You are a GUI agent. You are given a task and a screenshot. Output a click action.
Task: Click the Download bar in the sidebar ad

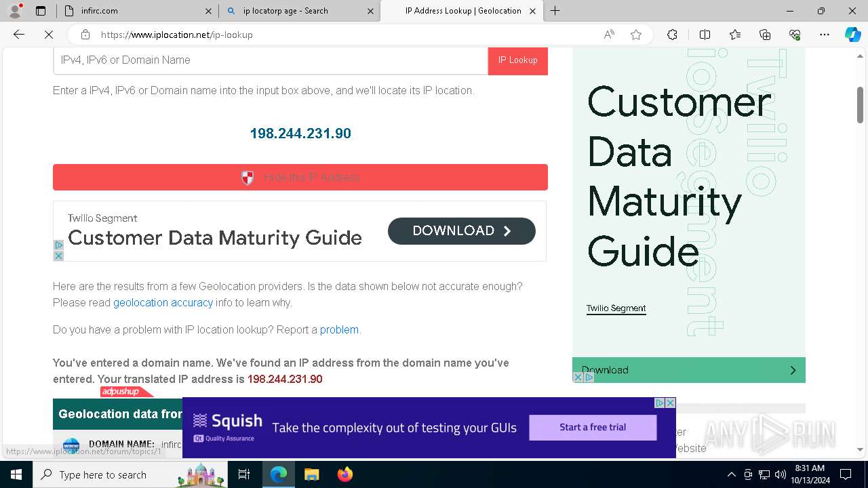point(689,370)
